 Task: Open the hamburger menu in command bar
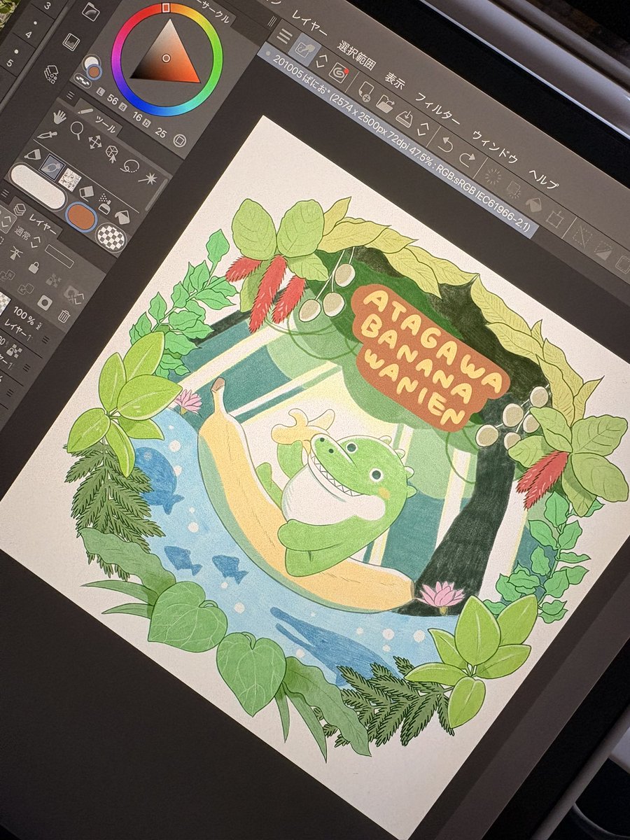point(284,36)
